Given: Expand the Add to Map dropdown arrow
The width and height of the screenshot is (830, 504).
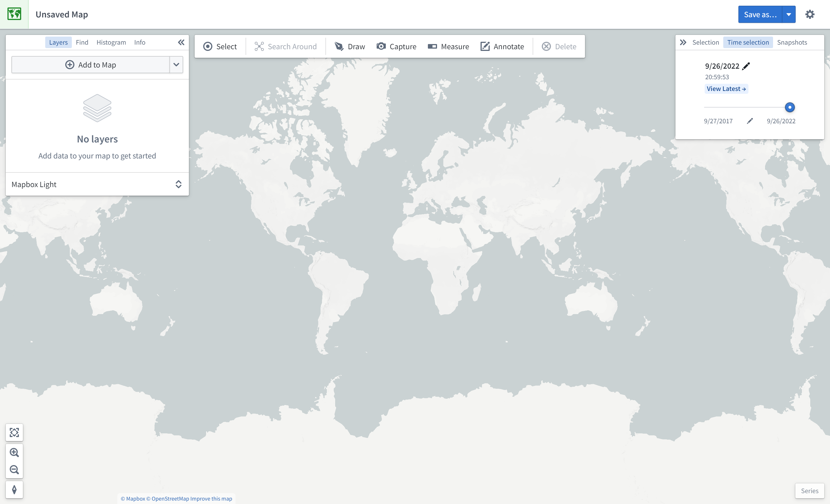Looking at the screenshot, I should (176, 65).
